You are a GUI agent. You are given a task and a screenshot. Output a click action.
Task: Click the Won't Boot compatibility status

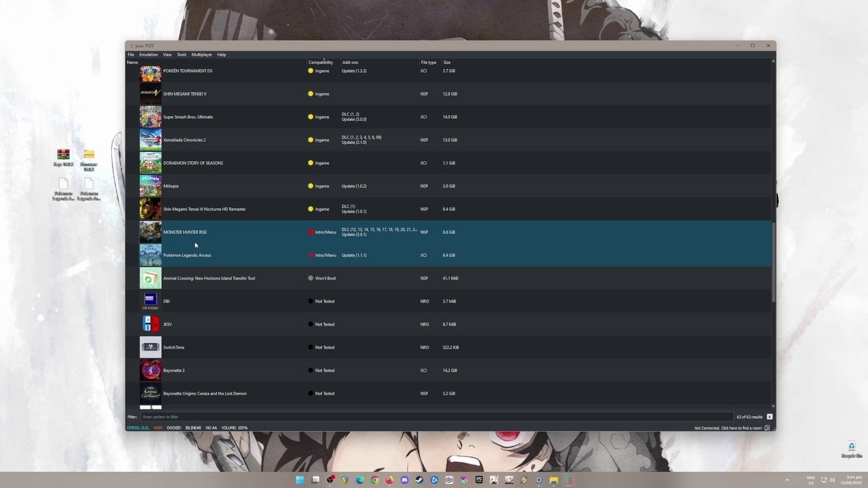[x=322, y=279]
